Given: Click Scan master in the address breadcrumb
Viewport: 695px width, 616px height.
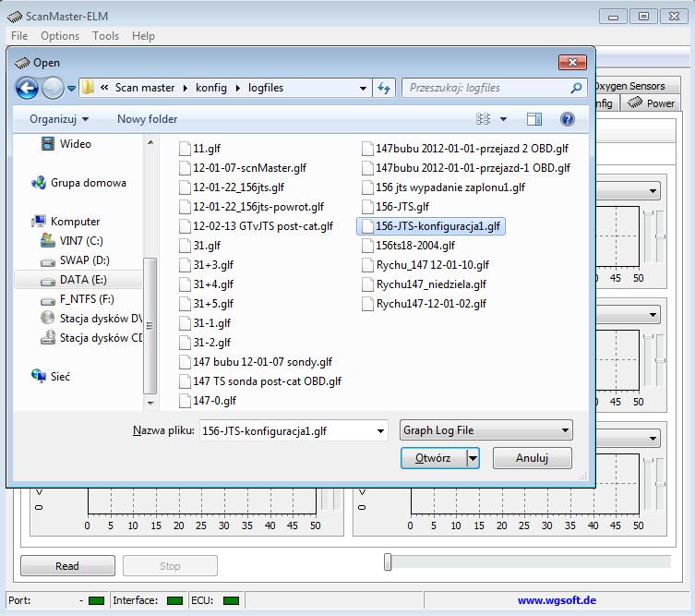Looking at the screenshot, I should coord(145,88).
